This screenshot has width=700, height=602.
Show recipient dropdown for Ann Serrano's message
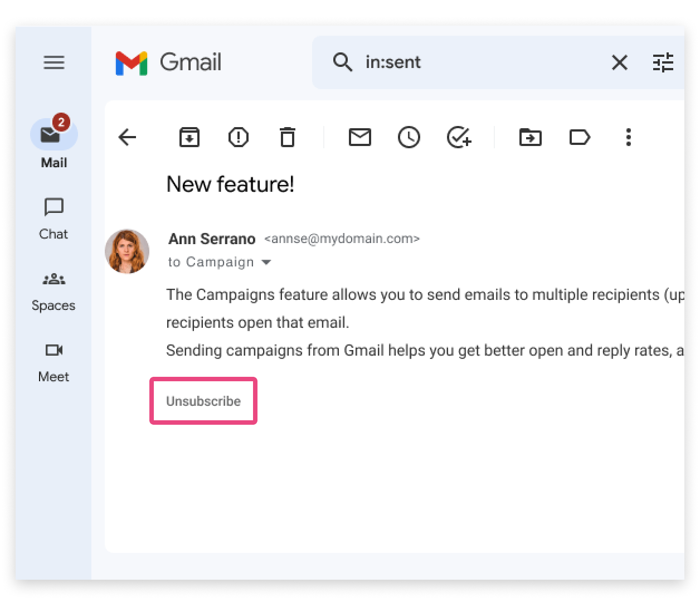click(267, 262)
